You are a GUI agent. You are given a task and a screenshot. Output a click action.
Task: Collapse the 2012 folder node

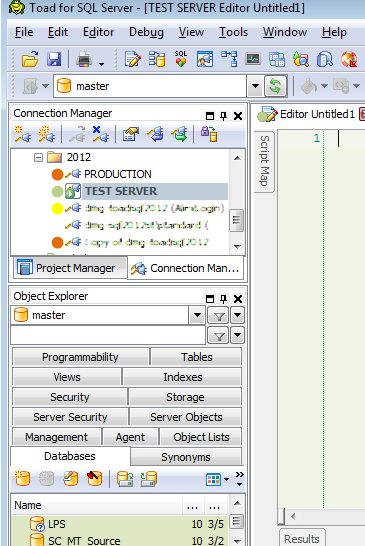tap(38, 158)
